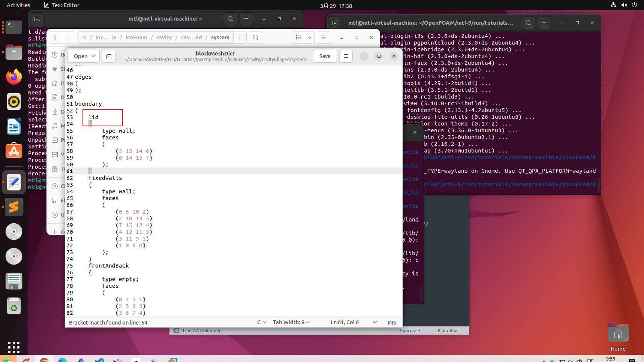Expand view options dropdown in Files

coord(310,37)
